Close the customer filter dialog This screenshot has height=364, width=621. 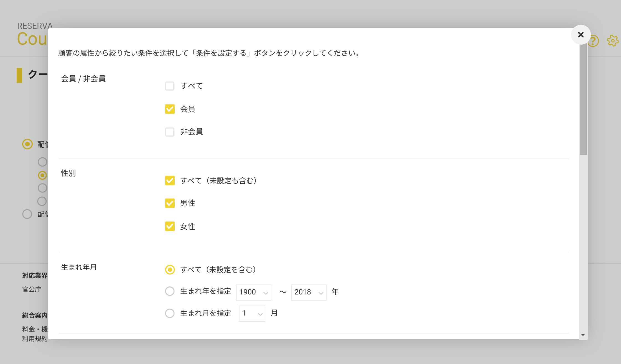tap(581, 35)
